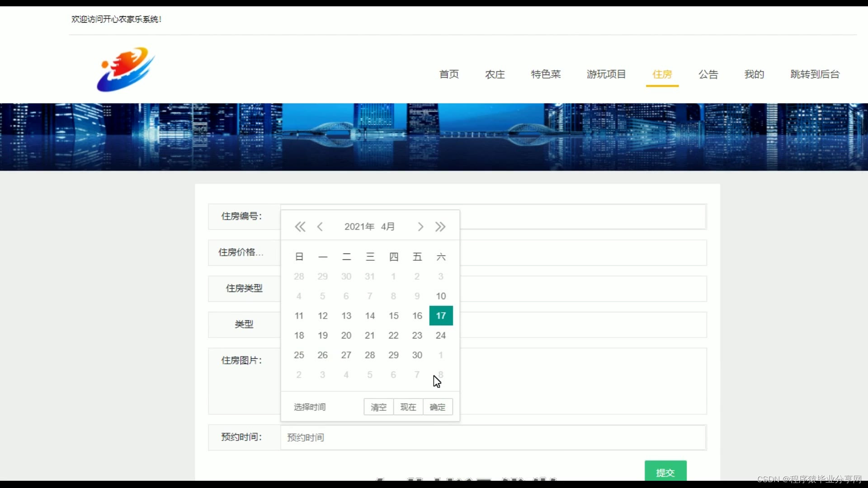
Task: Open the month selector 4月
Action: coord(388,227)
